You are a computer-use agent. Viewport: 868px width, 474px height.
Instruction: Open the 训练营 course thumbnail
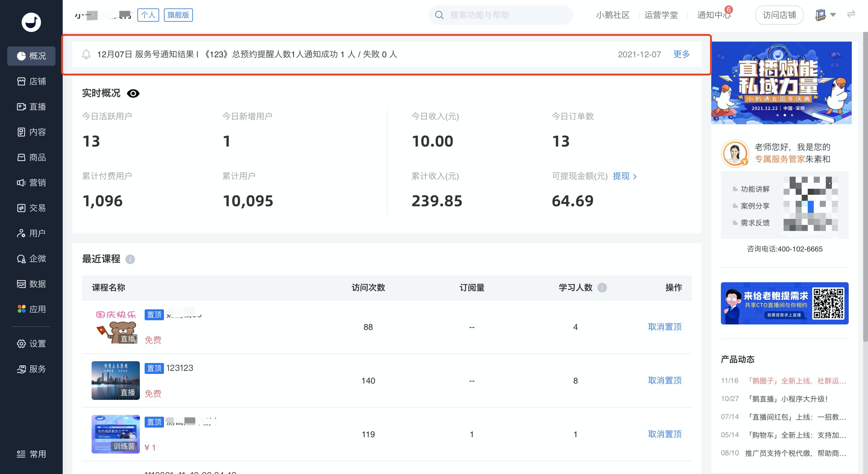115,434
